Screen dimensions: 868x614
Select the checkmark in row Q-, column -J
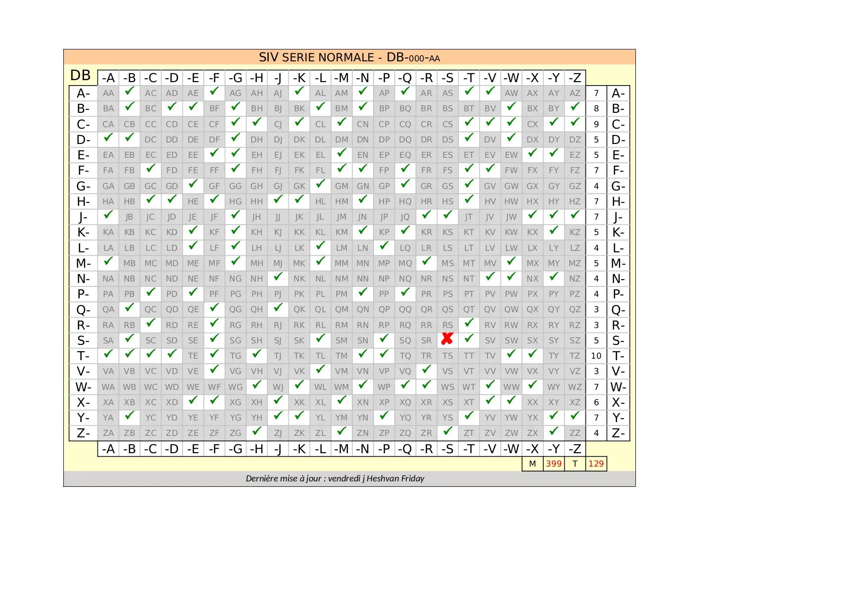pyautogui.click(x=278, y=308)
